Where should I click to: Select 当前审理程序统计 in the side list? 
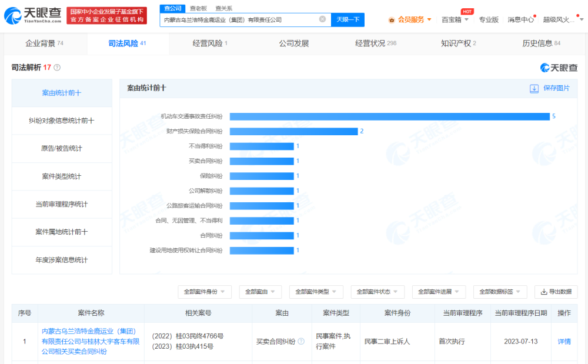(62, 204)
